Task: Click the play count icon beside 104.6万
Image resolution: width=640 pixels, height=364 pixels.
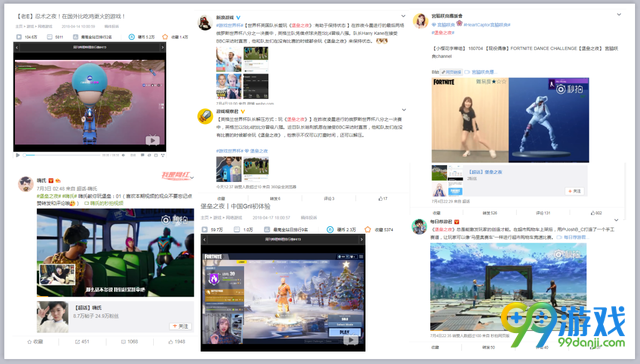Action: [x=19, y=37]
